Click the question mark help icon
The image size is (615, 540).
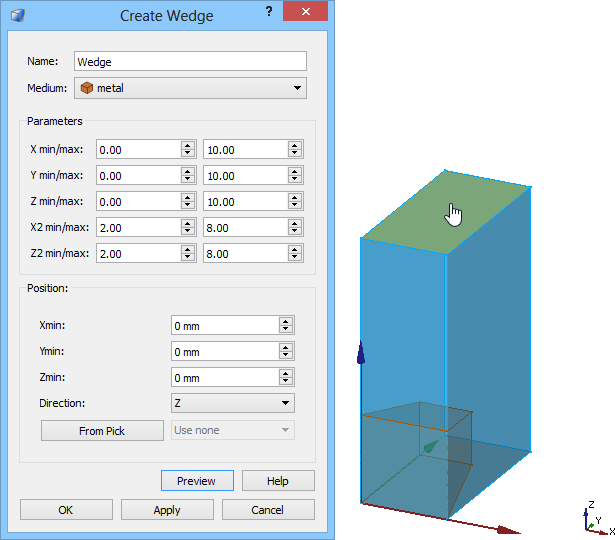click(x=269, y=11)
